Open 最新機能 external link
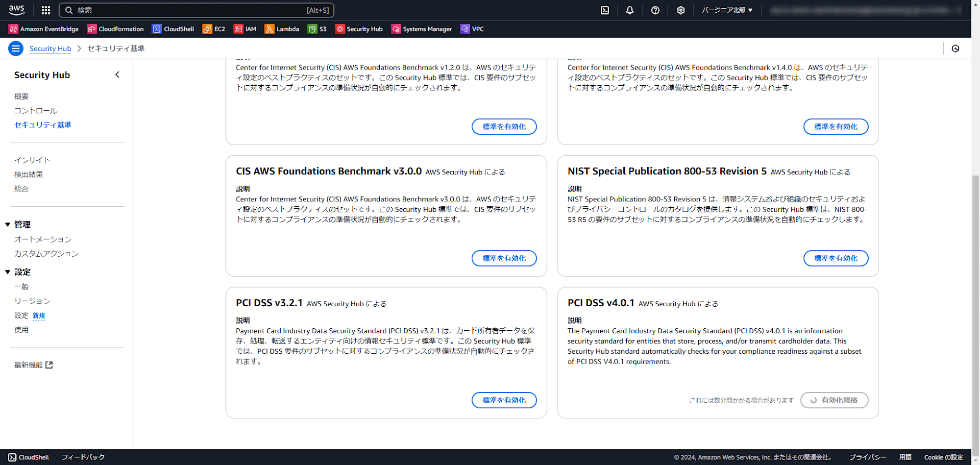This screenshot has height=465, width=980. tap(33, 365)
